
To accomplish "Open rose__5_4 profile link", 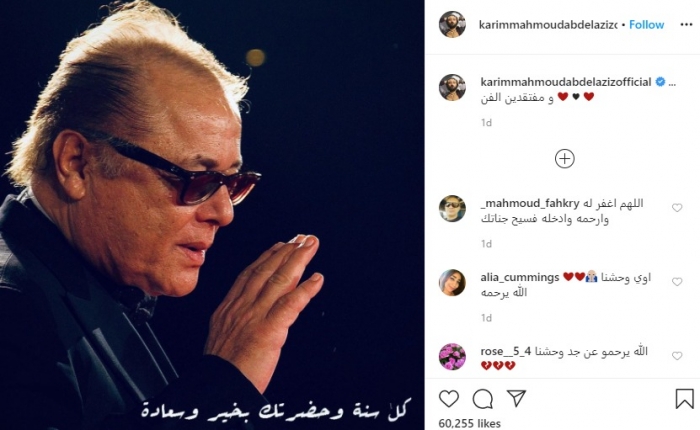I will [x=506, y=351].
